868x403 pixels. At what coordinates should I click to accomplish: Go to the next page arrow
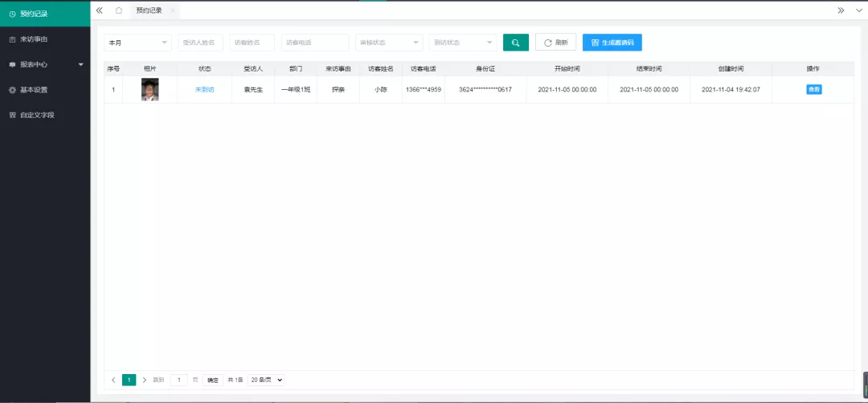pos(145,380)
